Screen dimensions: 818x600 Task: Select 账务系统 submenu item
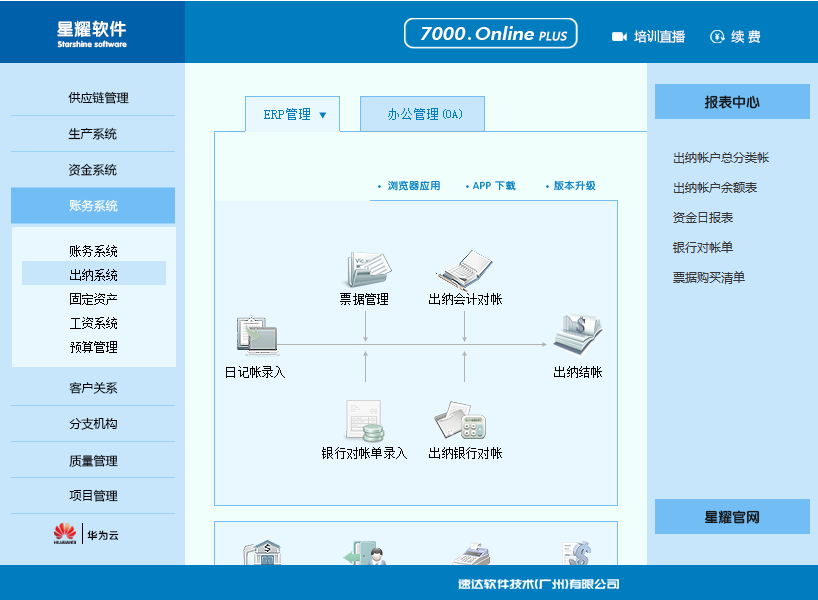point(93,251)
